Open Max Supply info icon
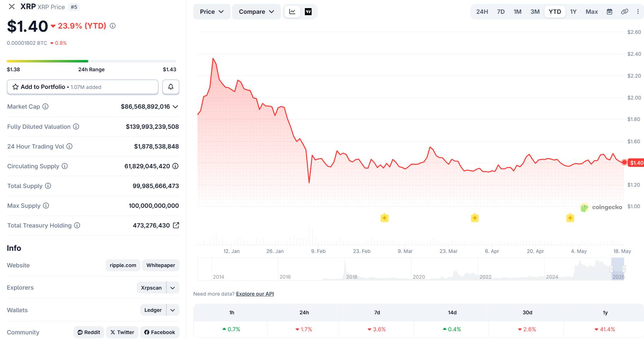This screenshot has width=644, height=339. 46,206
